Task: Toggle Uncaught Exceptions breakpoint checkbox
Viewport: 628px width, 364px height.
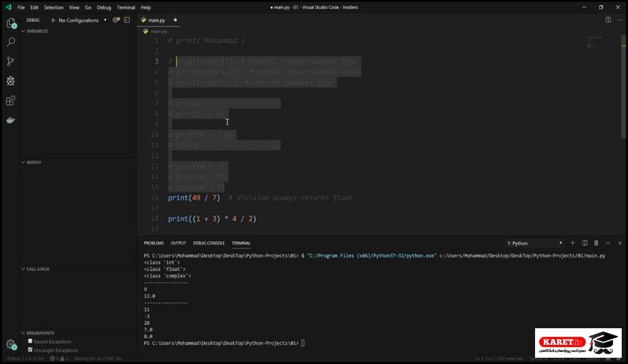Action: coord(30,350)
